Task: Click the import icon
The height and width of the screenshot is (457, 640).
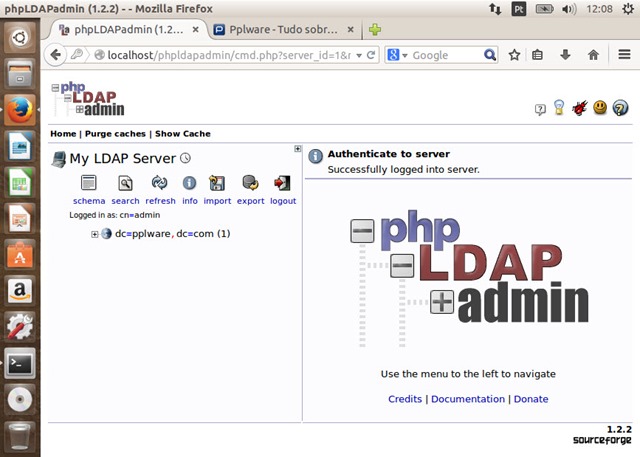Action: pos(217,183)
